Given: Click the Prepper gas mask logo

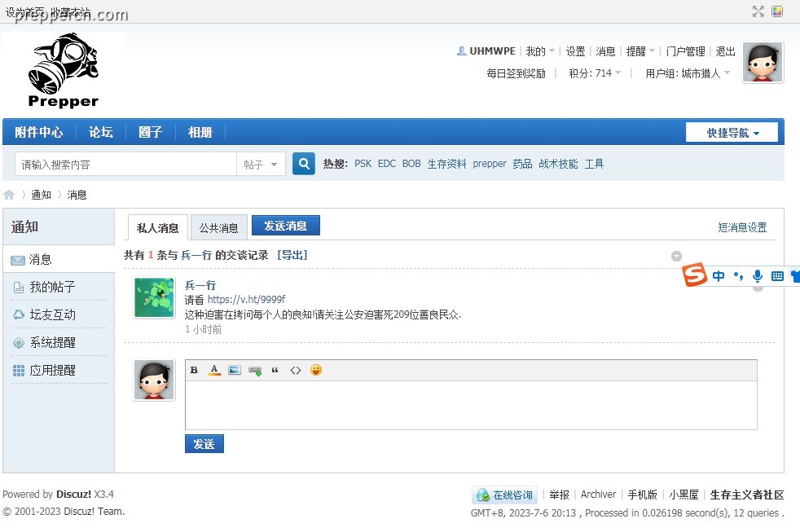Looking at the screenshot, I should click(64, 70).
